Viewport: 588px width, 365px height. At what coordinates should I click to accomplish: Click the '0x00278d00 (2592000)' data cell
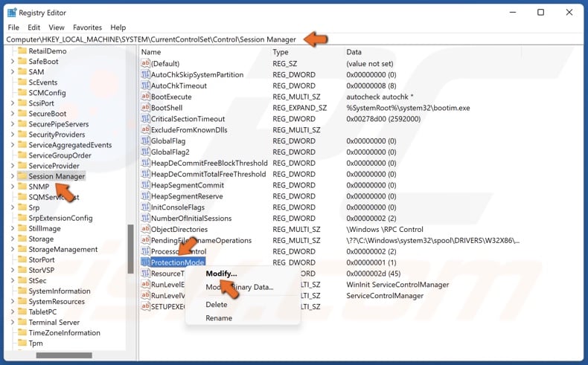pos(383,119)
